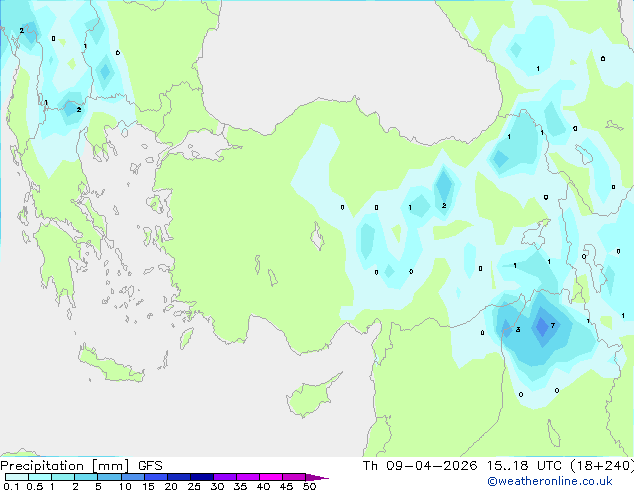This screenshot has width=634, height=490.
Task: Click the '15..18 UTC' time range text
Action: [x=524, y=466]
